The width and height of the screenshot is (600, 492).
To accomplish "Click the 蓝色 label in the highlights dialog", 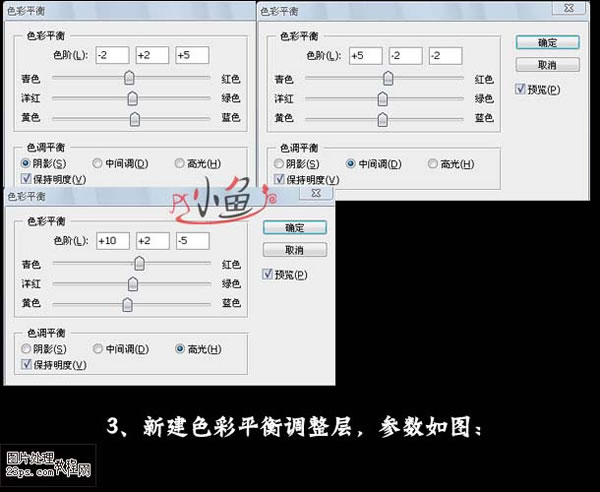I will 231,303.
